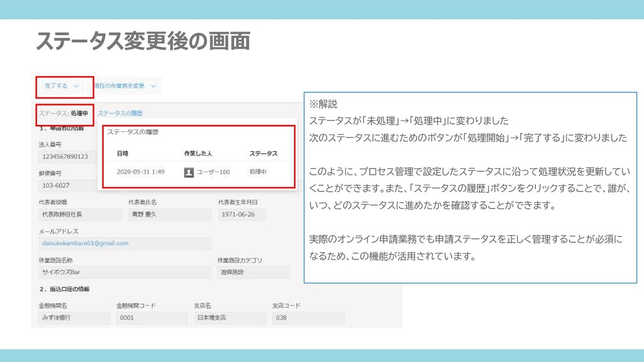The image size is (644, 362).
Task: Click the ステータス: 処理中 label
Action: 64,114
